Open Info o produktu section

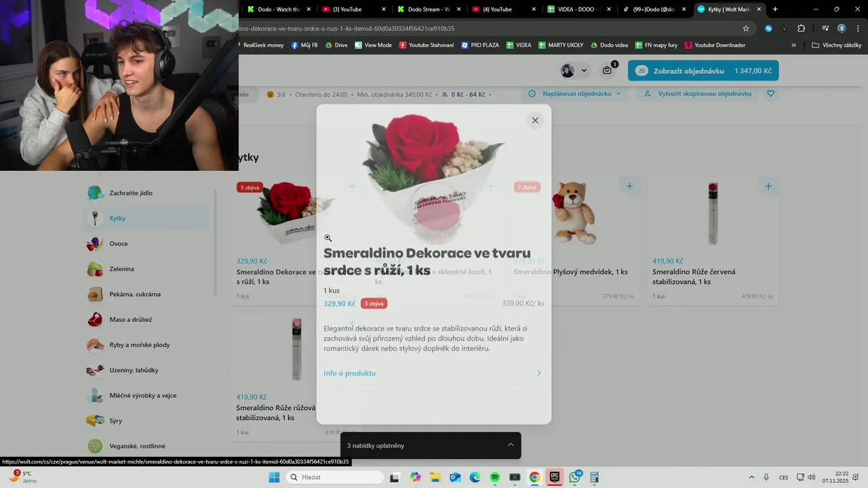click(x=433, y=373)
